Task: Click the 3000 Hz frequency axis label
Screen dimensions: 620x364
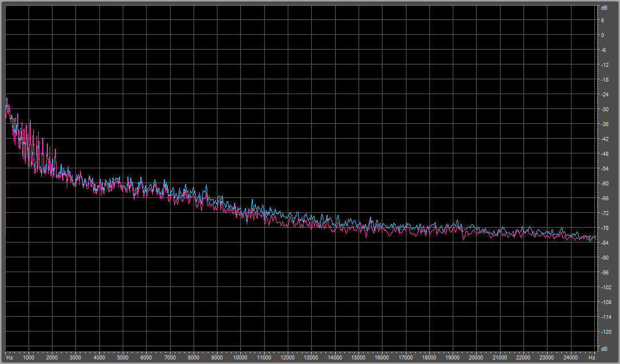Action: coord(75,357)
